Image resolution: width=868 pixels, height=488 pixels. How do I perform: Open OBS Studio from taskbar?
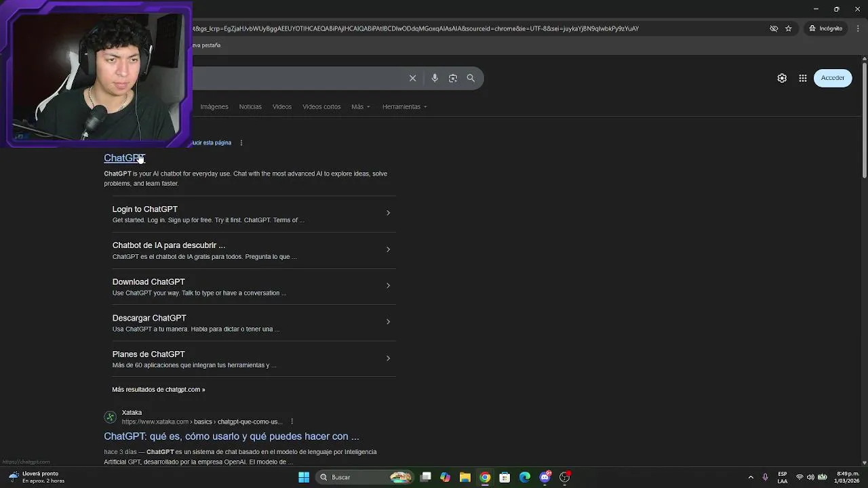(x=565, y=477)
